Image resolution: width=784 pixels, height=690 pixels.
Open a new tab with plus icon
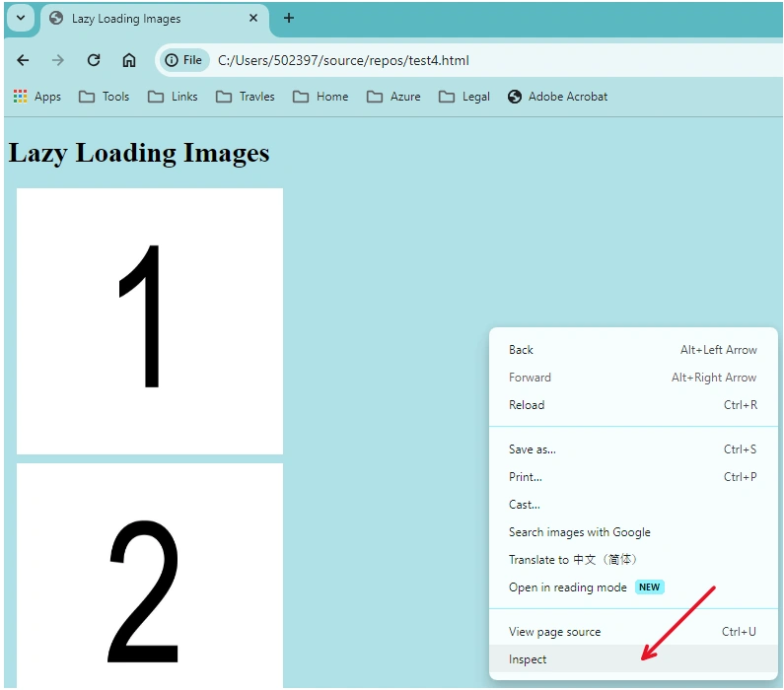(x=289, y=18)
